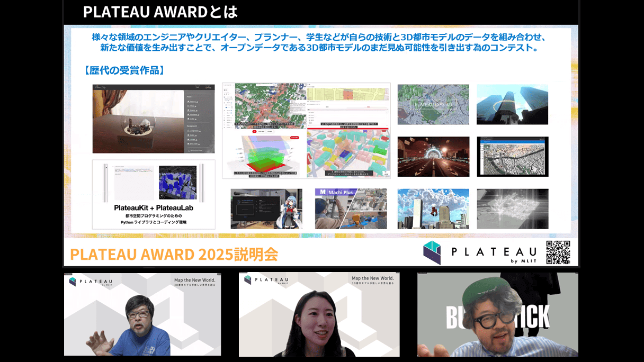Select the aerial map thumbnail with PLATEAU text overlay

(433, 105)
